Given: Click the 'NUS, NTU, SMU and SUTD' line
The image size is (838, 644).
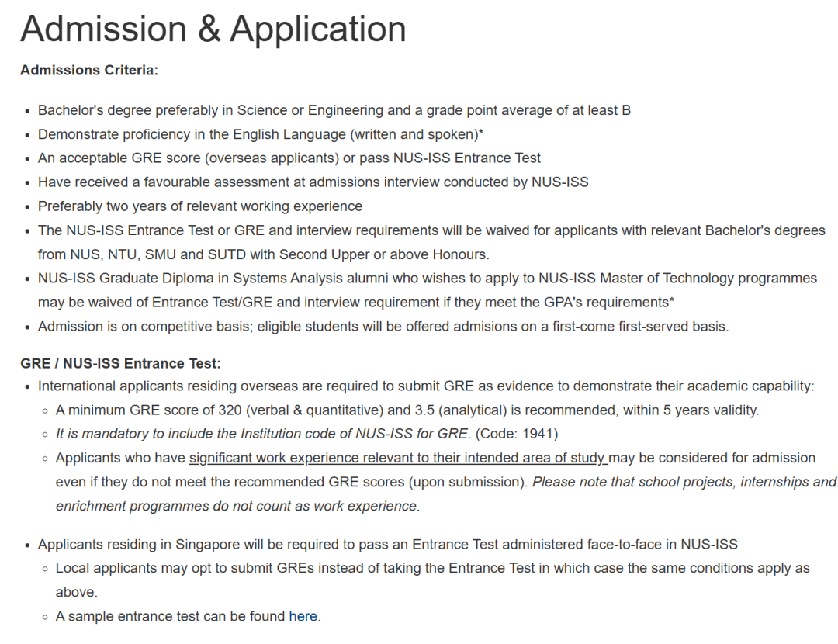Looking at the screenshot, I should tap(264, 254).
